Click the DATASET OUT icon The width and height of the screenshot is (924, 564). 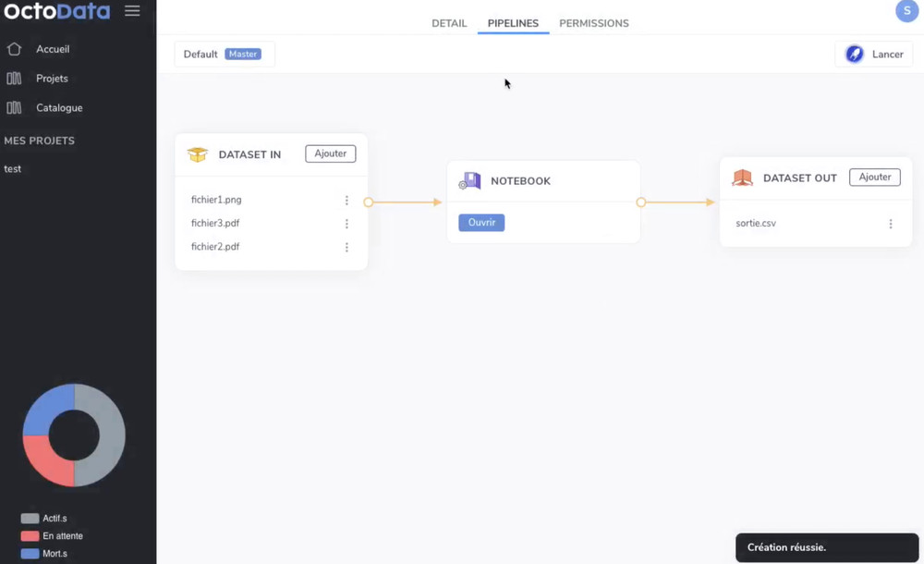(742, 178)
